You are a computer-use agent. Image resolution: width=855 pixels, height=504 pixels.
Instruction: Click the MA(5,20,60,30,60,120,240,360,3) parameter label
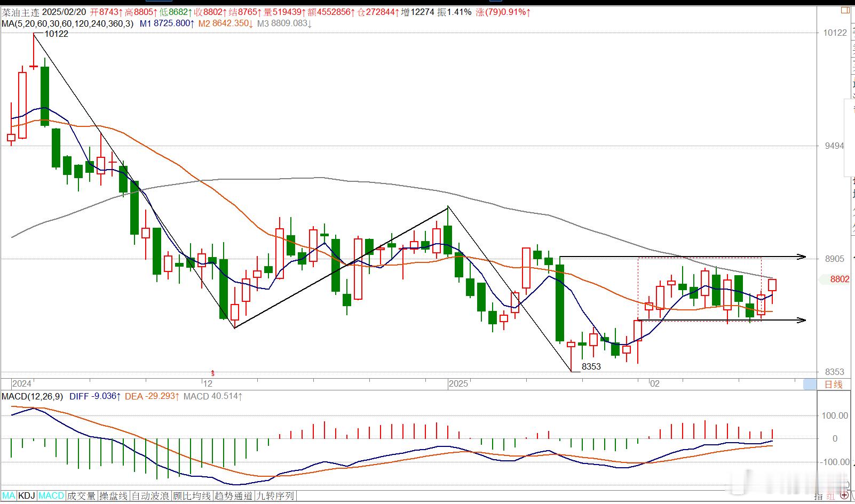pos(68,23)
